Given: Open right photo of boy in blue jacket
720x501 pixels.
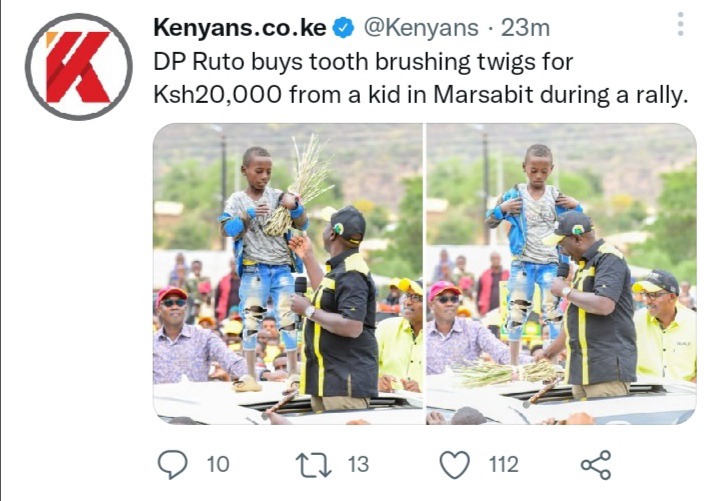Looking at the screenshot, I should [x=561, y=274].
